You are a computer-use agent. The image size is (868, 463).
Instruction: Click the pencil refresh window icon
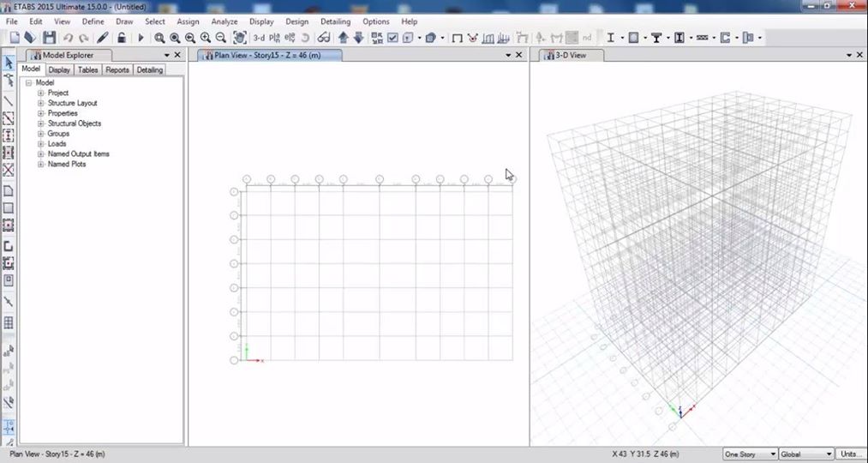pos(103,38)
